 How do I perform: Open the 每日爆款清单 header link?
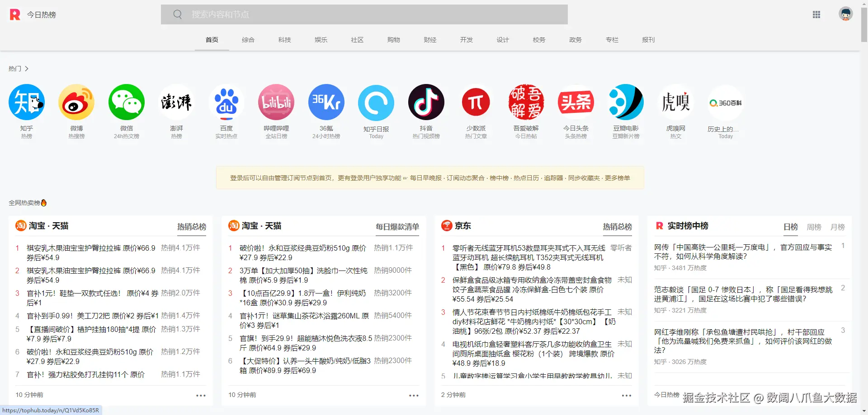pos(397,227)
